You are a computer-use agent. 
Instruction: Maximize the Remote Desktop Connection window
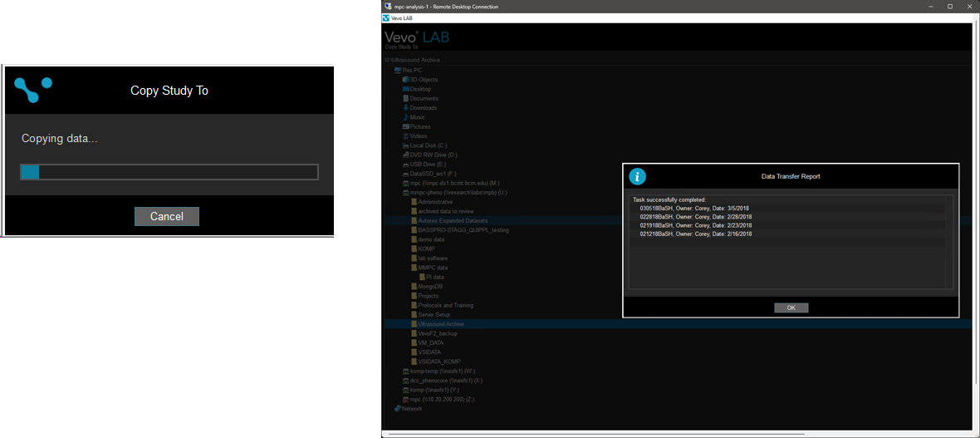pyautogui.click(x=950, y=7)
